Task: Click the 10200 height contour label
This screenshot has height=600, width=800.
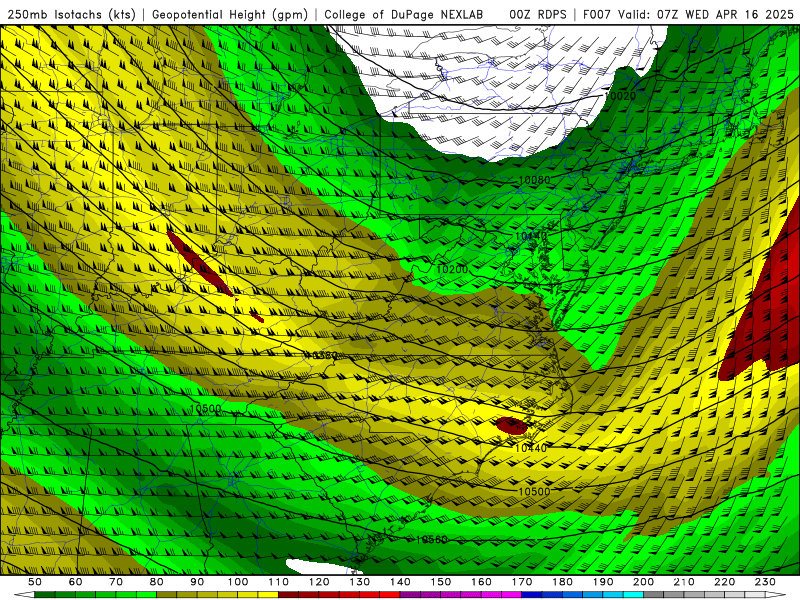Action: point(452,269)
